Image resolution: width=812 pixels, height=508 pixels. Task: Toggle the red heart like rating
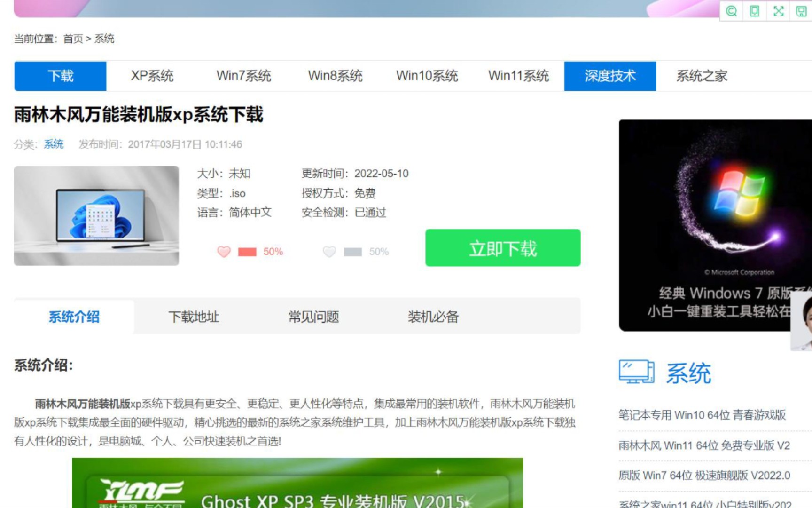(x=224, y=252)
